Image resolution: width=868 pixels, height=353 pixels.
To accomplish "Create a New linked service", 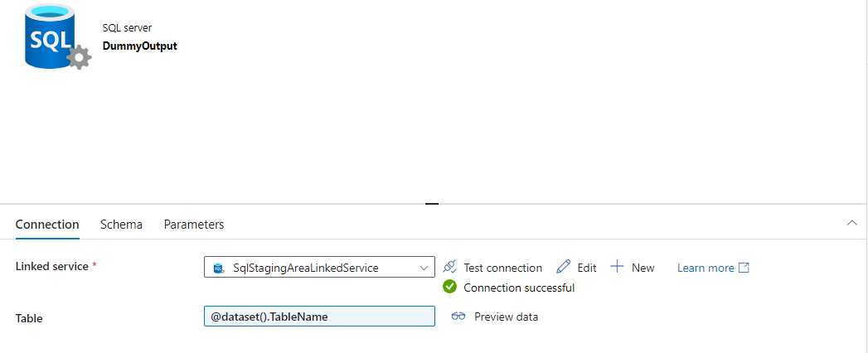I will 633,268.
